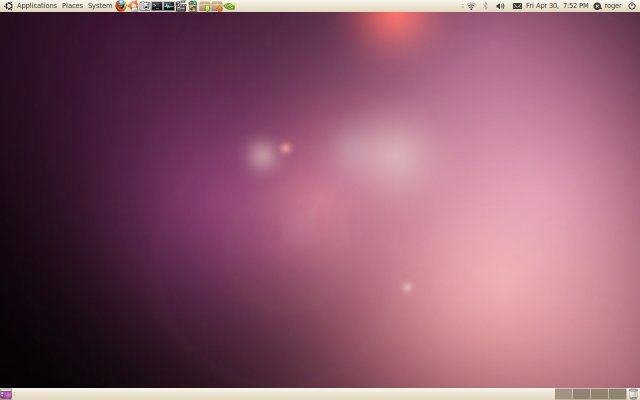Click the Bluetooth indicator icon

point(485,6)
